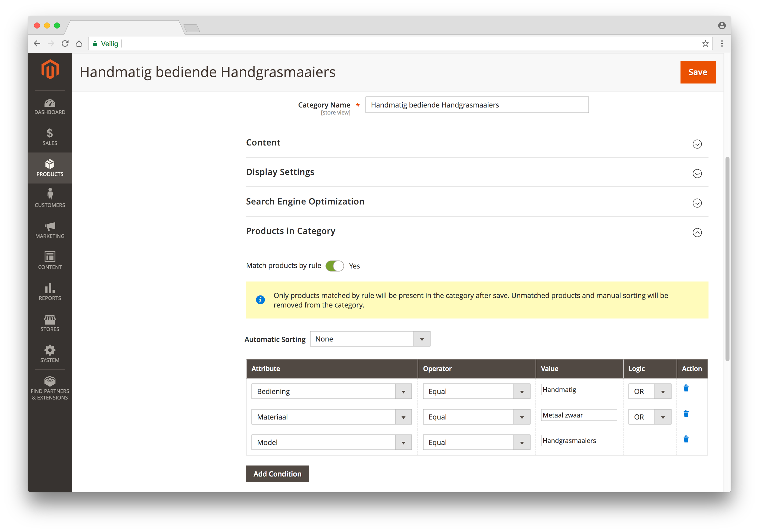Bookmark this page with the star
The height and width of the screenshot is (532, 759).
(x=705, y=44)
